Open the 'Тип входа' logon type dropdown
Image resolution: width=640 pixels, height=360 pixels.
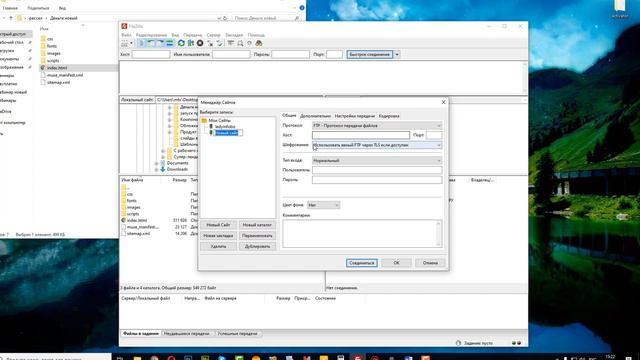pyautogui.click(x=377, y=160)
